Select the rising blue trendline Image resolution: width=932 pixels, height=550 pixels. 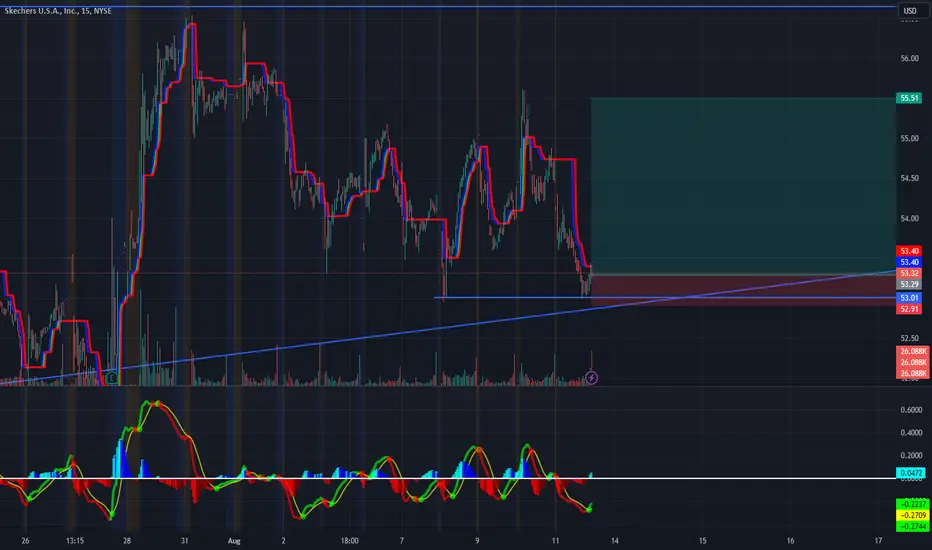[x=446, y=328]
